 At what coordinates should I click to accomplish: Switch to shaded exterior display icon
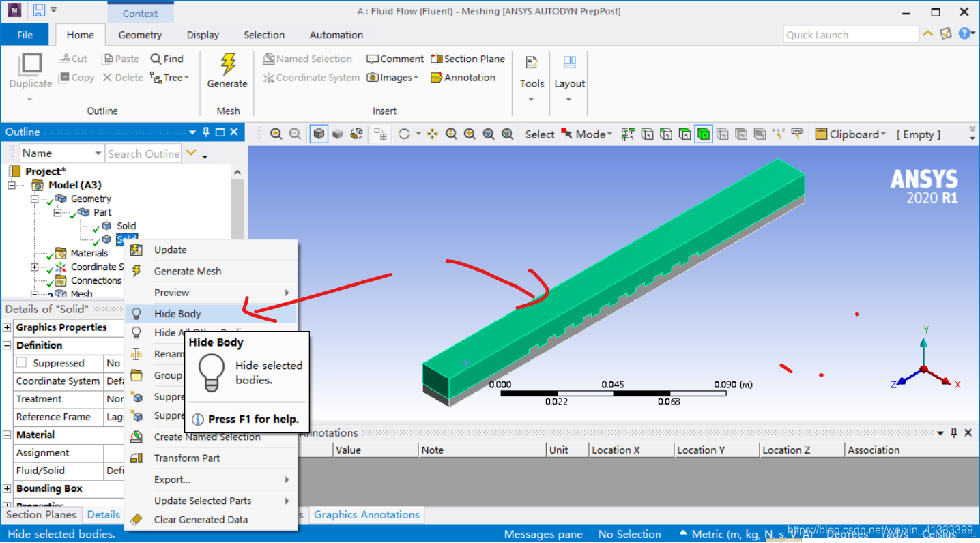click(x=338, y=134)
